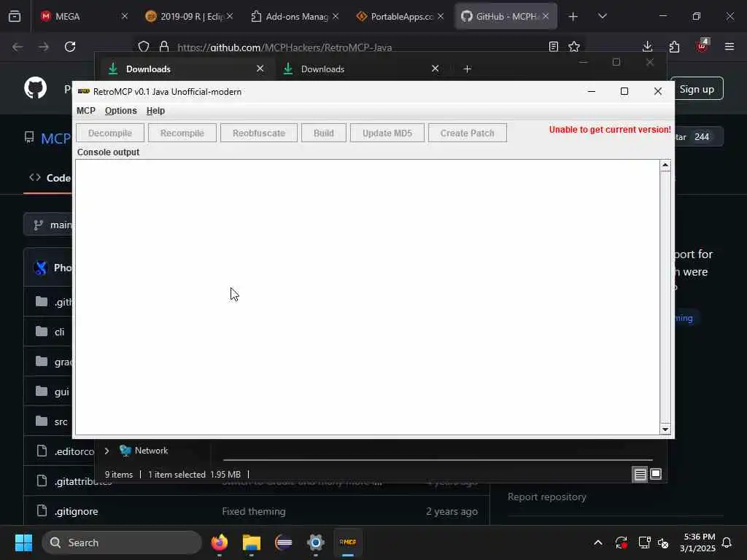Open the gui folder in the repository
The image size is (747, 560).
(x=61, y=392)
